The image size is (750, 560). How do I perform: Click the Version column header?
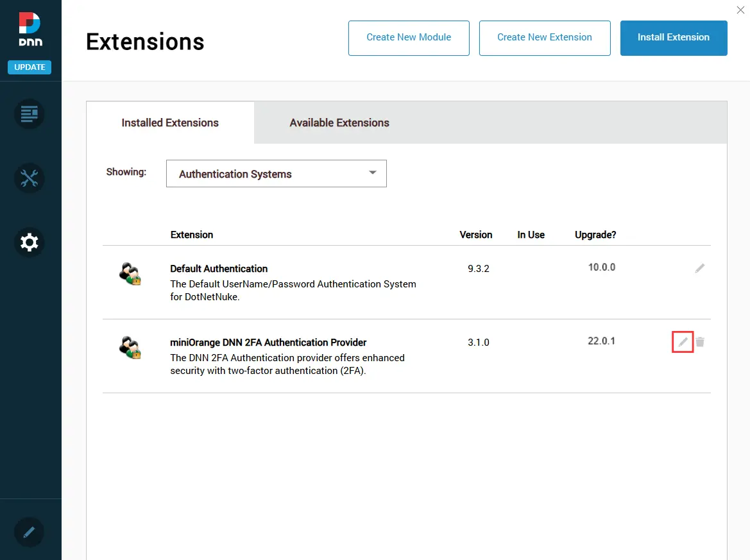pyautogui.click(x=476, y=235)
